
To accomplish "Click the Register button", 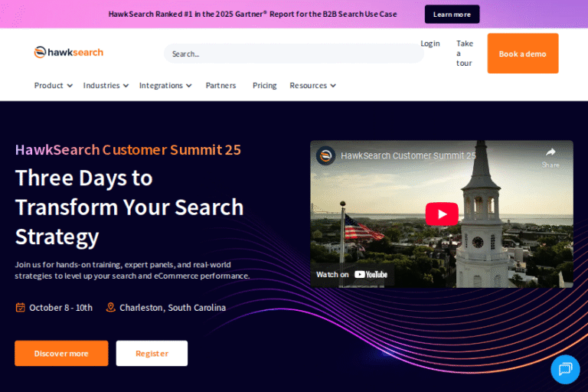I will pyautogui.click(x=152, y=354).
